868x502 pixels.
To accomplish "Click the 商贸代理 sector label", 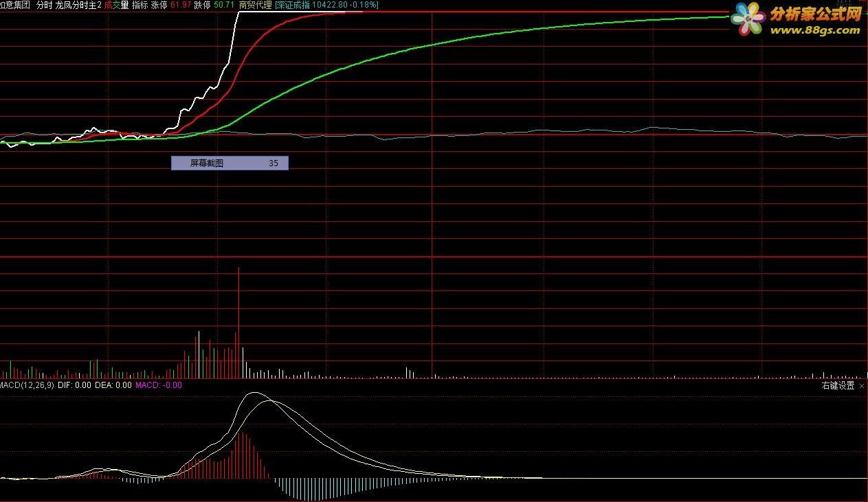I will coord(256,5).
